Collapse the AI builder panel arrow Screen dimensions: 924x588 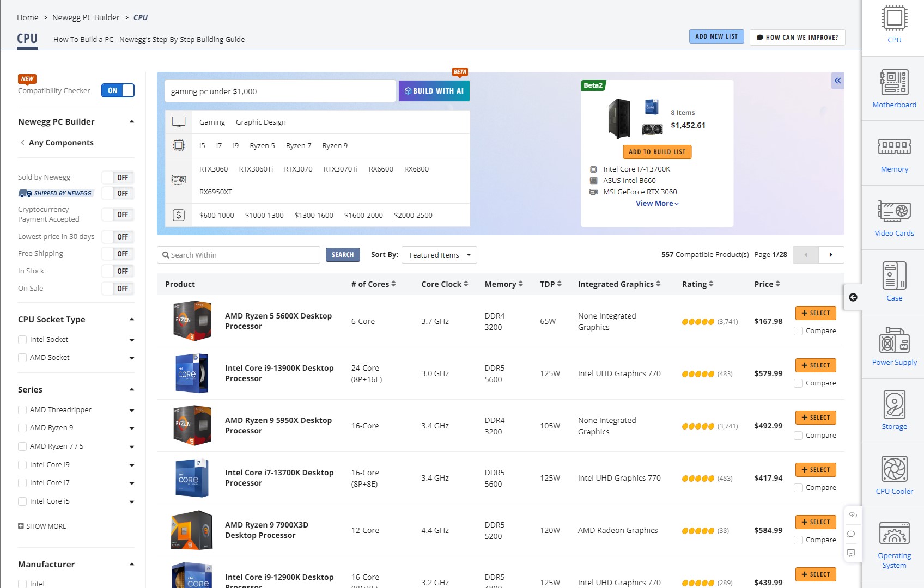[837, 81]
